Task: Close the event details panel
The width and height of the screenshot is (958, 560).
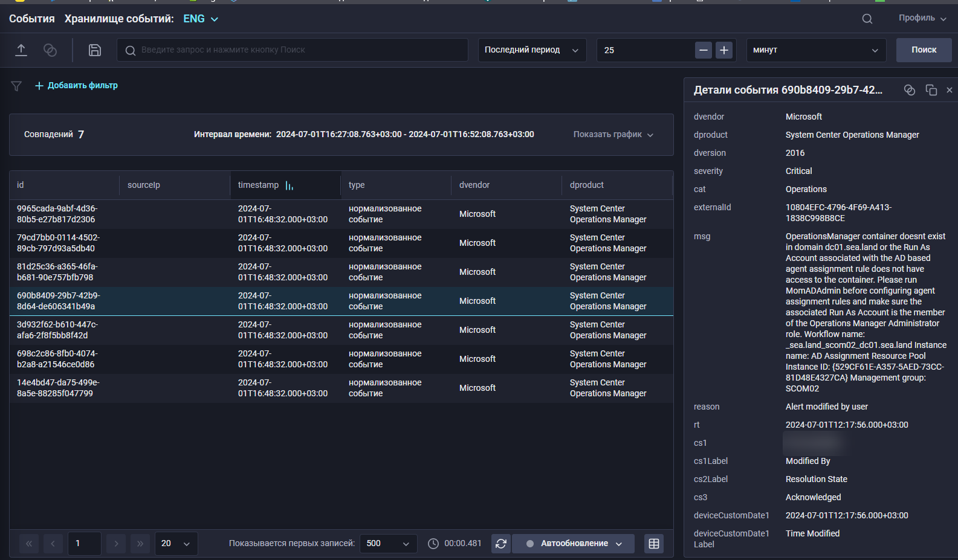Action: coord(950,90)
